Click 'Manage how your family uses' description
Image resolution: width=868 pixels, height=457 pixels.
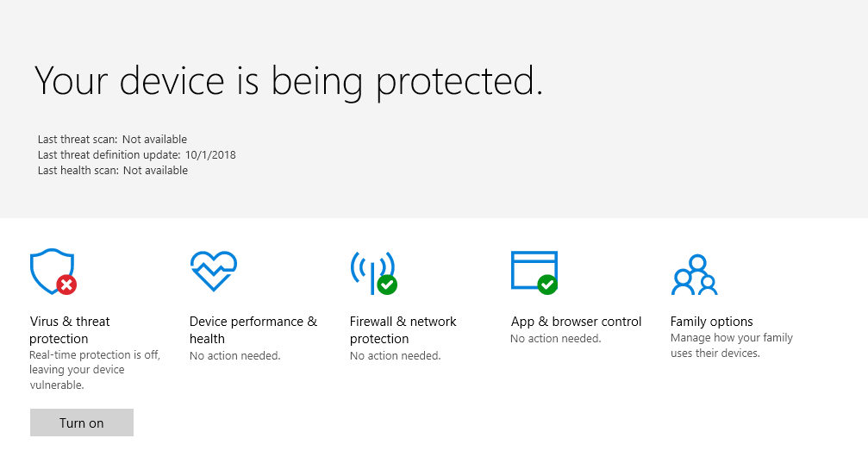[x=731, y=346]
